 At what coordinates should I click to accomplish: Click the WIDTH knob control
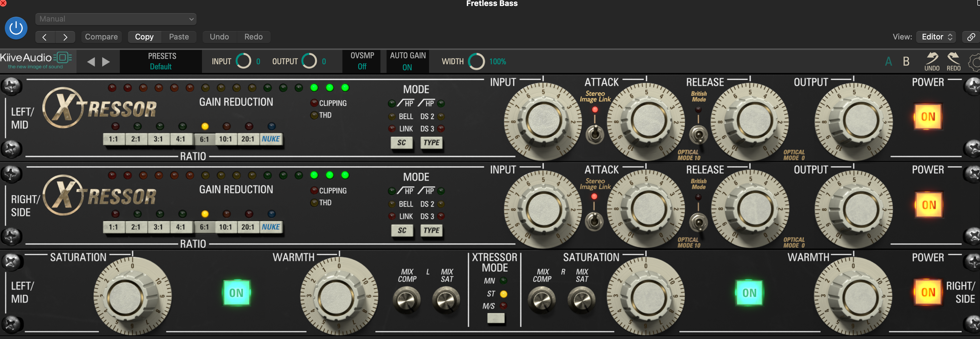click(x=476, y=62)
